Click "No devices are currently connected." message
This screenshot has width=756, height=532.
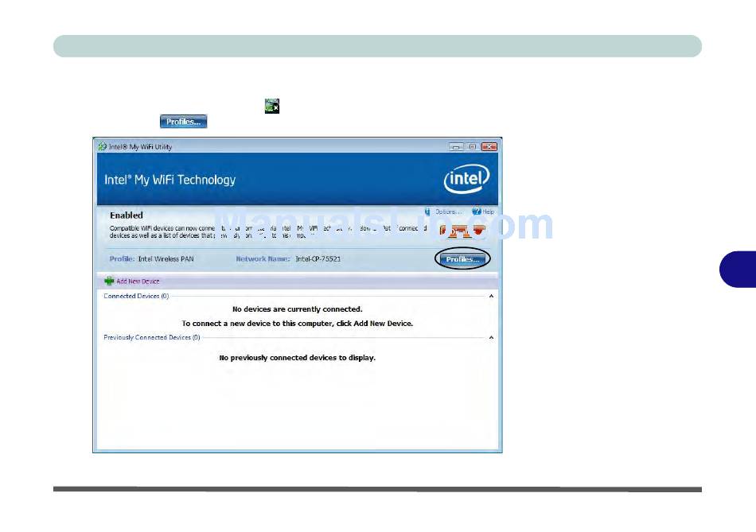click(x=298, y=309)
